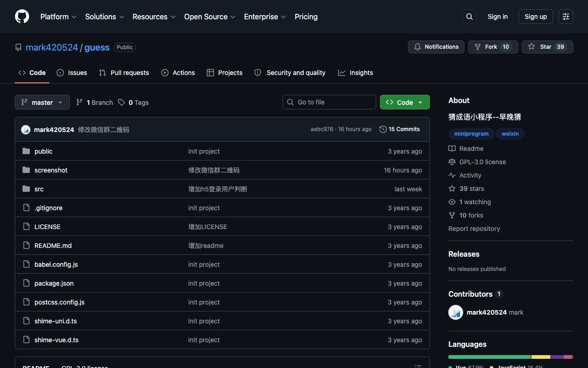
Task: Expand the Enterprise menu
Action: (265, 17)
